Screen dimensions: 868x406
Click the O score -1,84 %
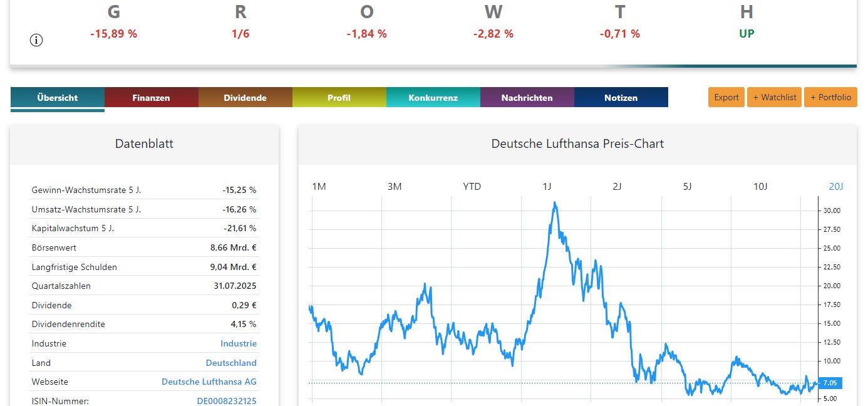(x=367, y=34)
